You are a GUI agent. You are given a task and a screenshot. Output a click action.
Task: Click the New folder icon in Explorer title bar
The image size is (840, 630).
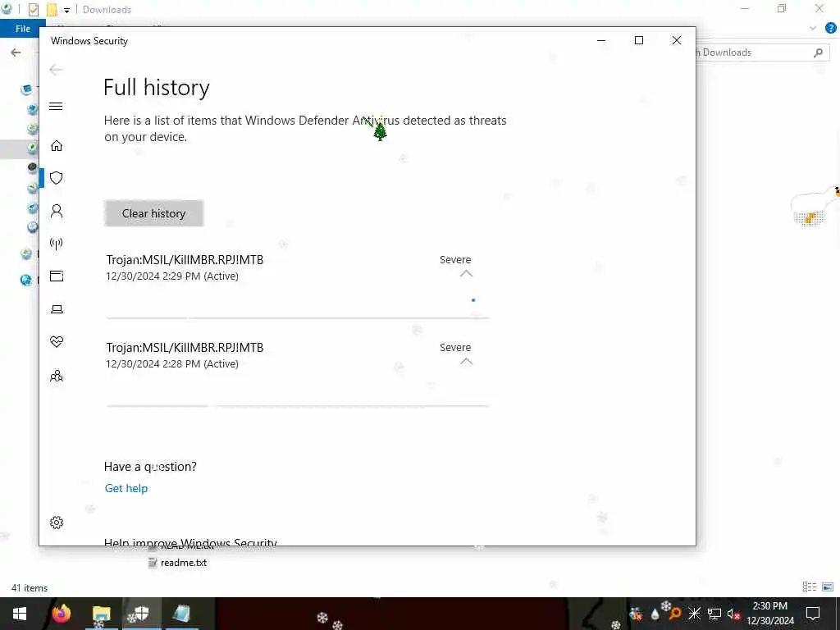[52, 10]
